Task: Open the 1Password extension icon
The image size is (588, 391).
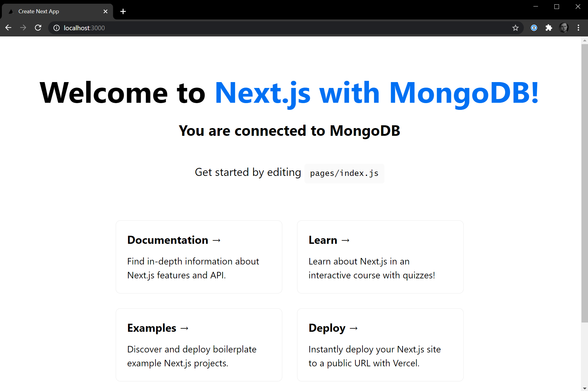Action: (534, 28)
